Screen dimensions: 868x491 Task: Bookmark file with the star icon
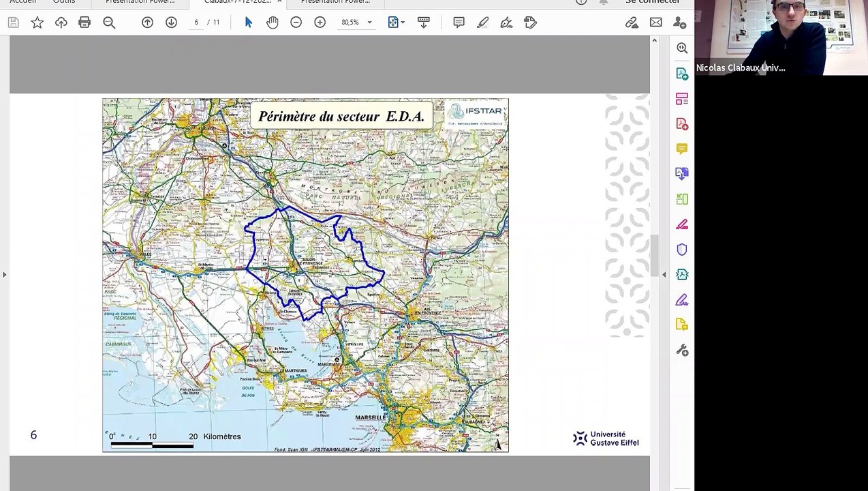[37, 23]
